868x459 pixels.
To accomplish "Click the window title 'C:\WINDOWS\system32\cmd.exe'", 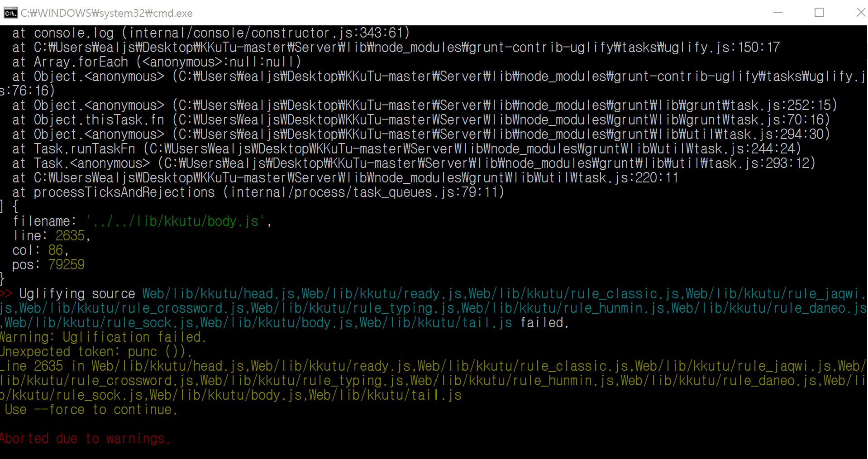I will coord(106,13).
